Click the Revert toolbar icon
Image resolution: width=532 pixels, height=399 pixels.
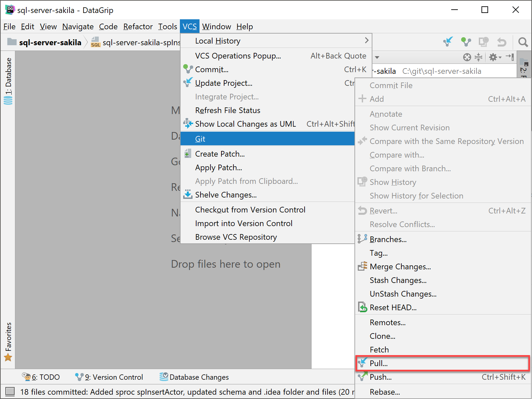502,42
